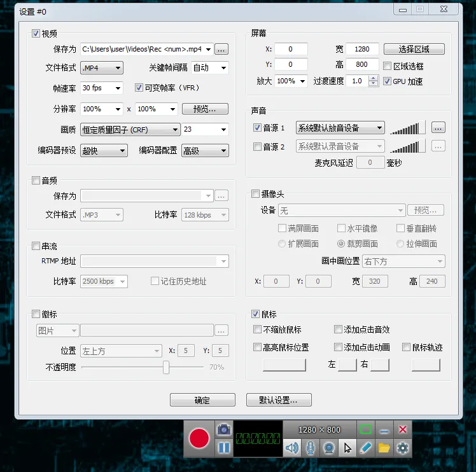Uncheck the 鼠标 checkbox
The image size is (476, 472).
255,314
